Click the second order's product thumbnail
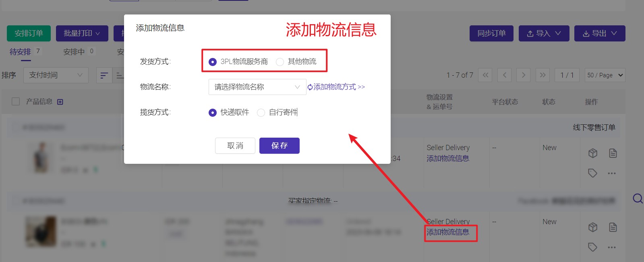The width and height of the screenshot is (644, 262). [x=41, y=231]
